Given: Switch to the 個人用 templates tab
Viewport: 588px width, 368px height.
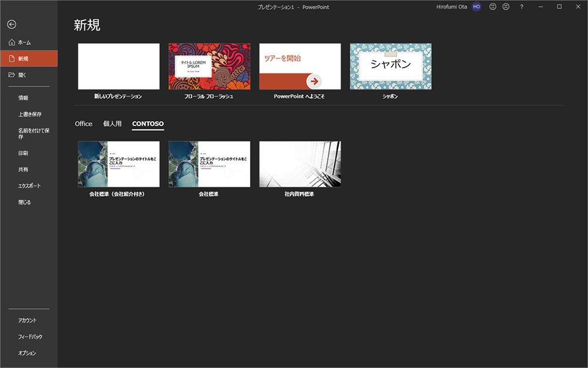Looking at the screenshot, I should pyautogui.click(x=112, y=124).
